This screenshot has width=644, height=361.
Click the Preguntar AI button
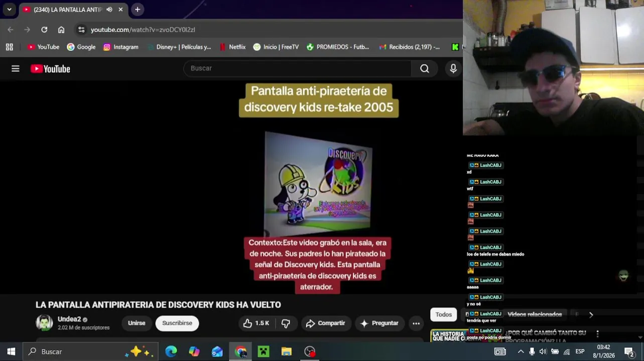(x=379, y=323)
